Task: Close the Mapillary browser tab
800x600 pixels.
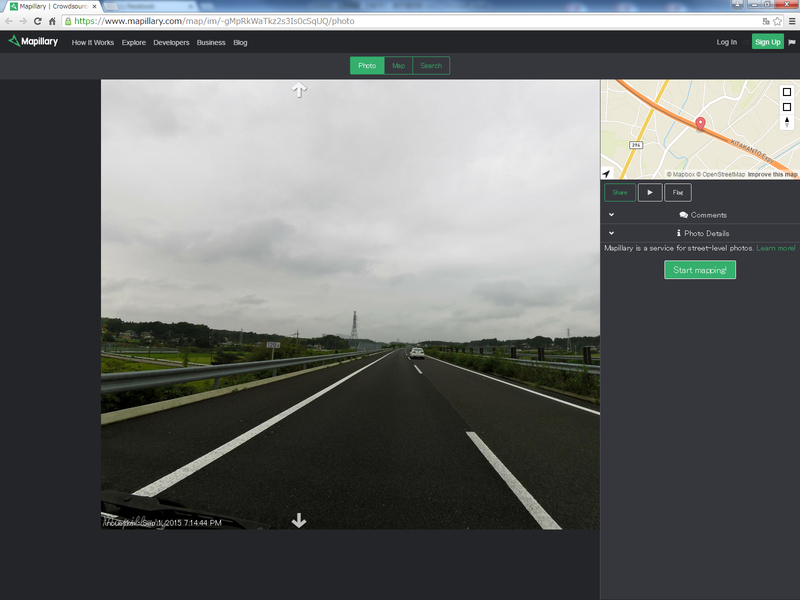Action: [x=94, y=7]
